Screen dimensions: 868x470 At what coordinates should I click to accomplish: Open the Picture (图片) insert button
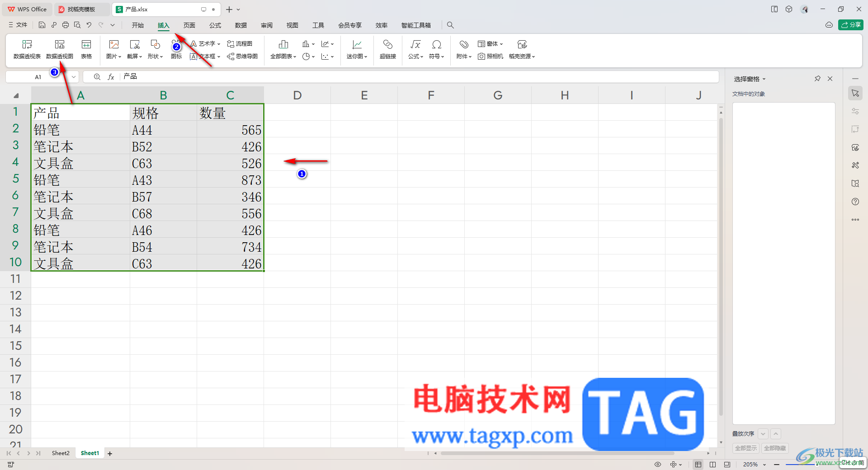(x=114, y=50)
